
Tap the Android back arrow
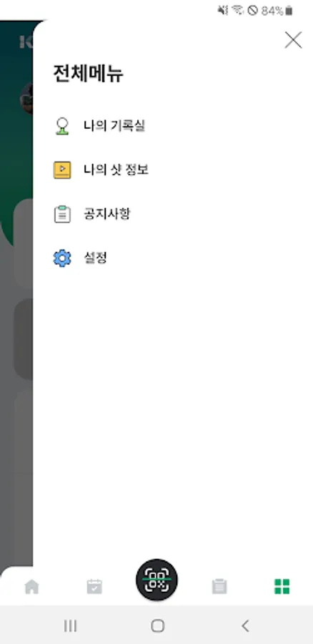pos(245,626)
